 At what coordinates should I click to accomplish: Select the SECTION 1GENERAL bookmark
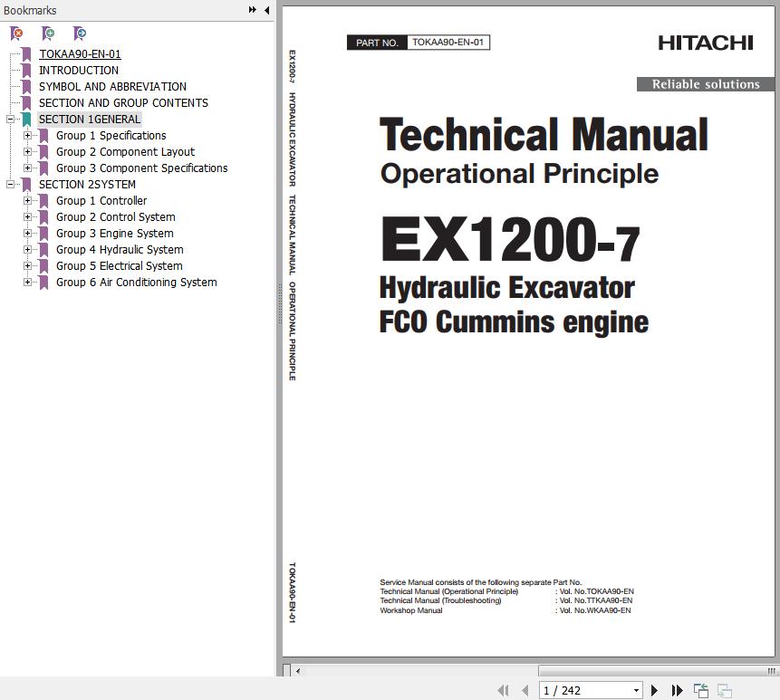click(x=90, y=120)
